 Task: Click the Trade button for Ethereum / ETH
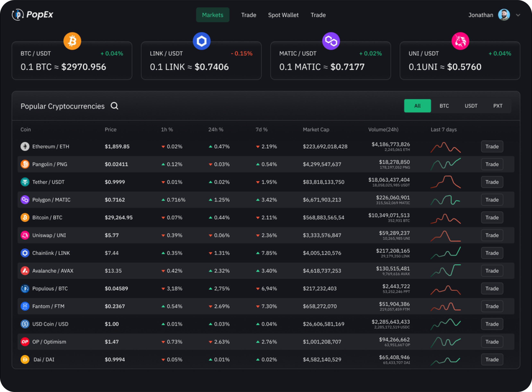[492, 146]
